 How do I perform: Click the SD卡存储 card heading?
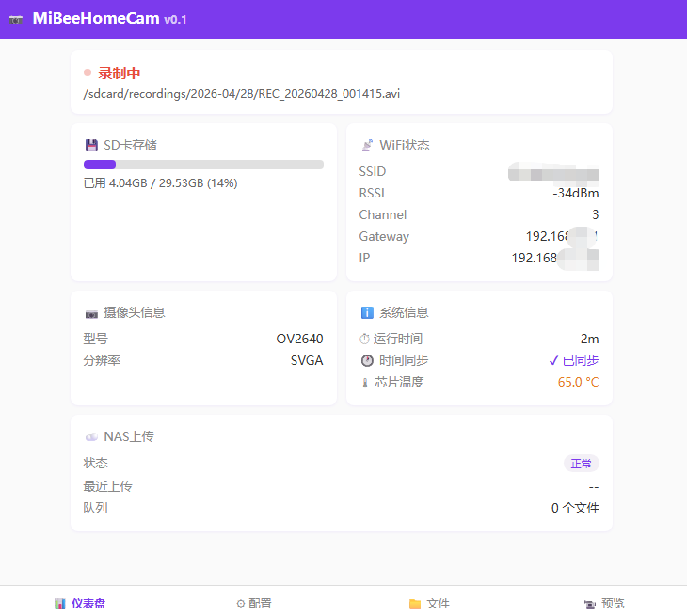[130, 145]
